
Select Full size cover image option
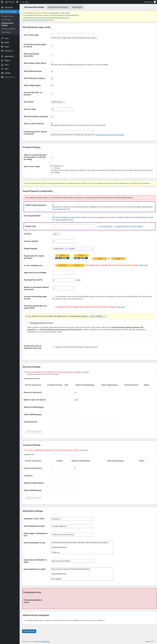click(x=52, y=168)
